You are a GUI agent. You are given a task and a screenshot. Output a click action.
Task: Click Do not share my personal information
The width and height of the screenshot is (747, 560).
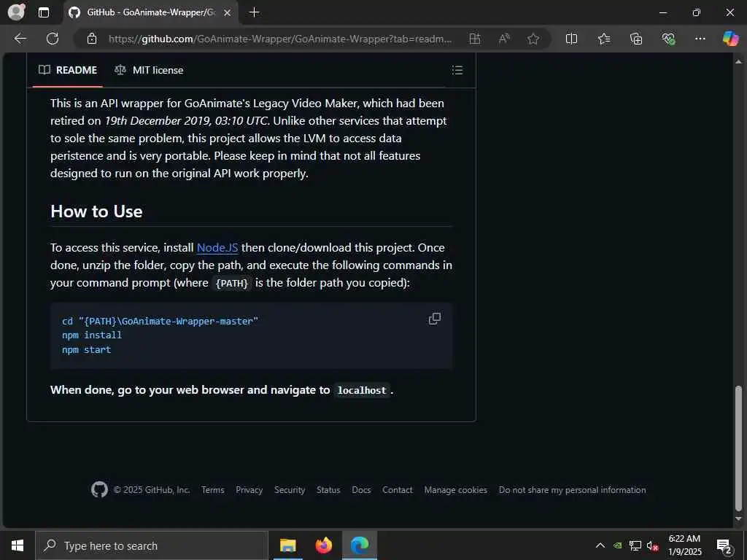tap(572, 490)
